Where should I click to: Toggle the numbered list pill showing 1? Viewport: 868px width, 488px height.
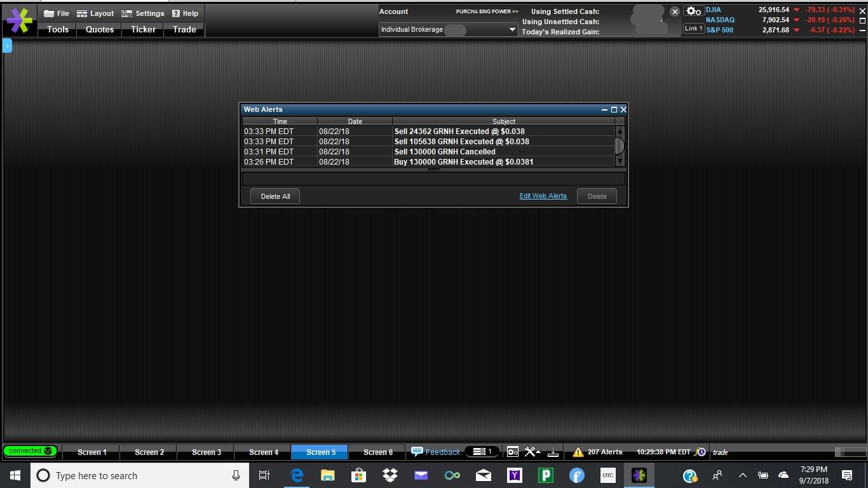pyautogui.click(x=482, y=452)
